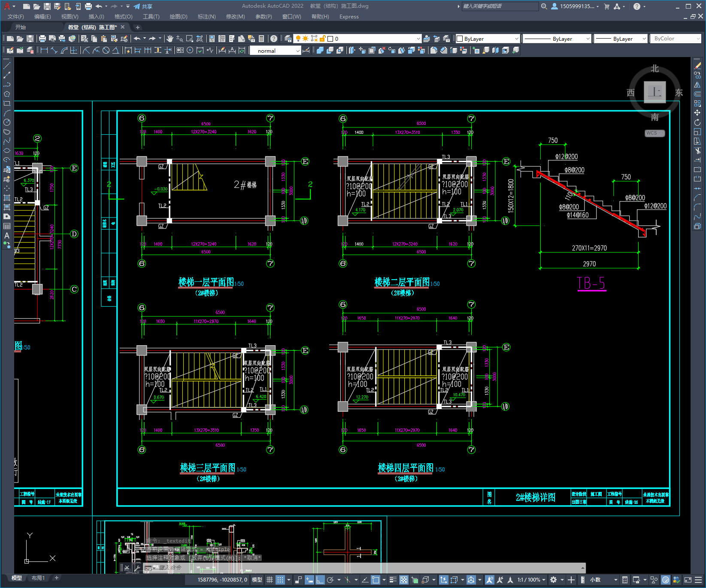The width and height of the screenshot is (706, 588).
Task: Open the 文件(F) menu
Action: 16,17
